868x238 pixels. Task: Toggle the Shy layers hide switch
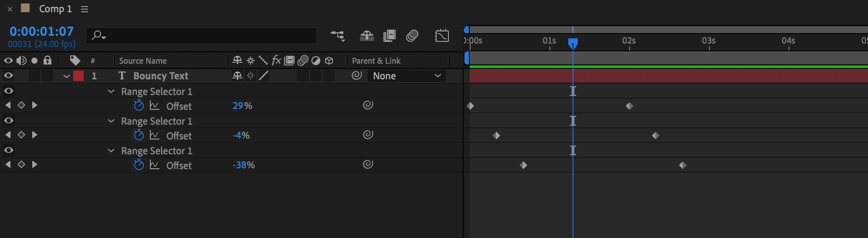366,36
